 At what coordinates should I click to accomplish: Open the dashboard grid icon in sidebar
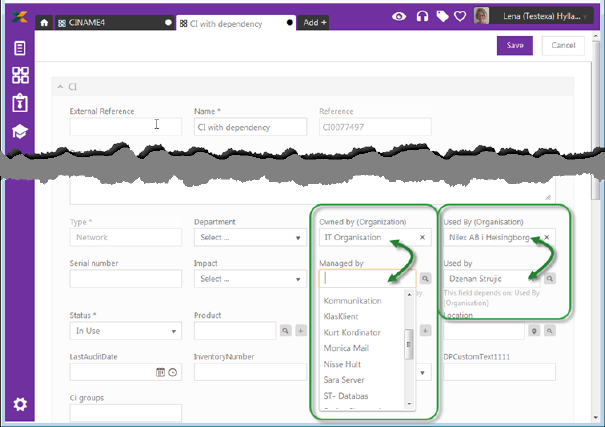point(20,75)
